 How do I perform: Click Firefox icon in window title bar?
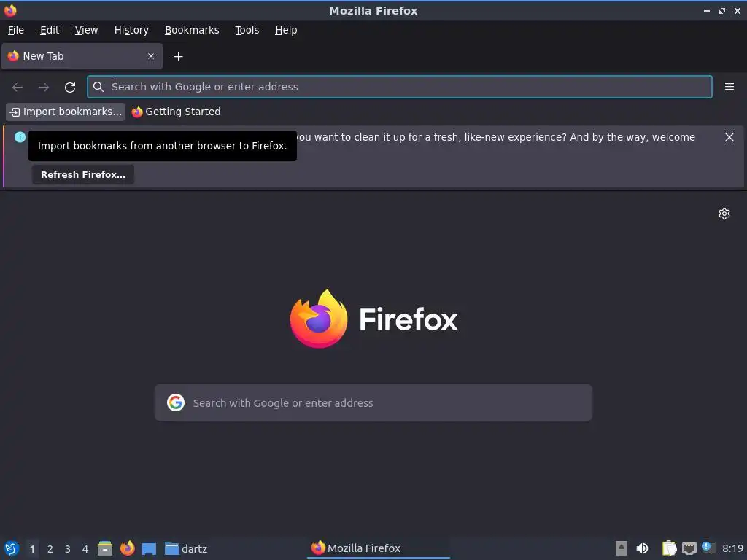[10, 10]
